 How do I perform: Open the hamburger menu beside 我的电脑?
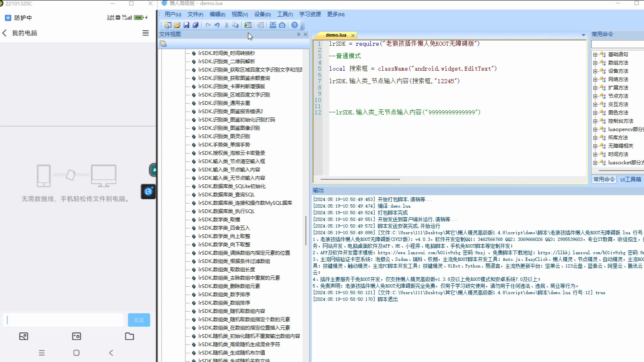(x=145, y=33)
